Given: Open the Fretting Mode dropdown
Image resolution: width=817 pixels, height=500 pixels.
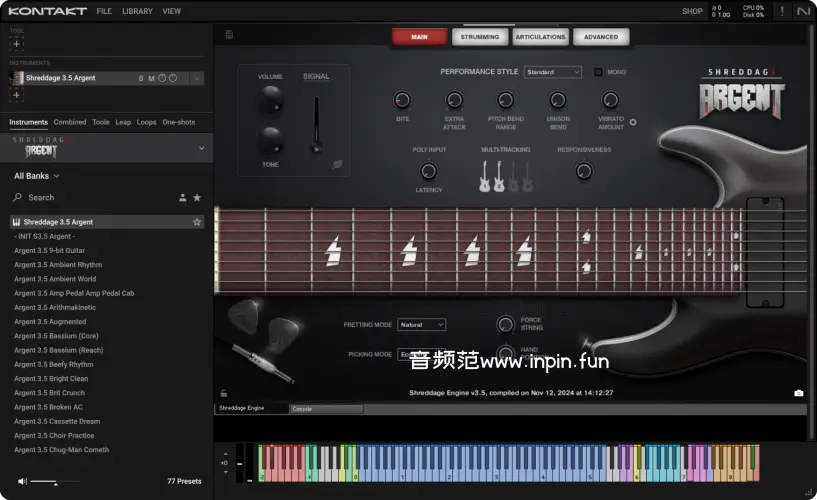Looking at the screenshot, I should pyautogui.click(x=421, y=325).
